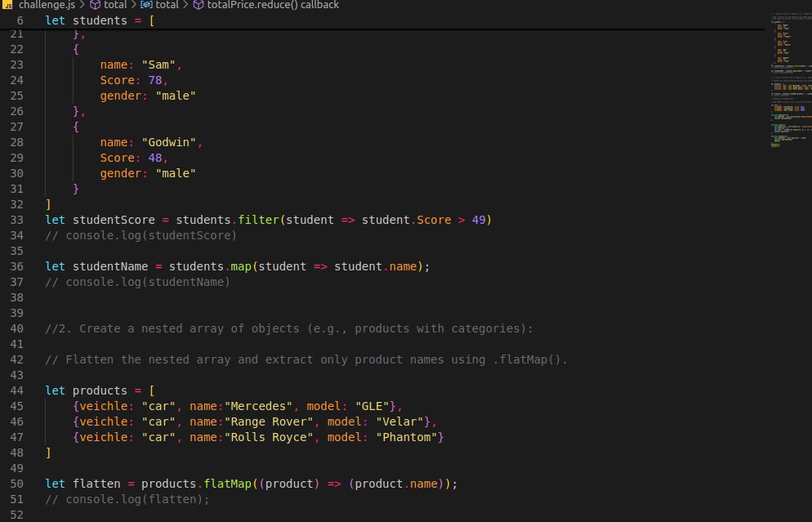Screen dimensions: 812x522
Task: Select line number 33 in the gutter
Action: tap(16, 220)
